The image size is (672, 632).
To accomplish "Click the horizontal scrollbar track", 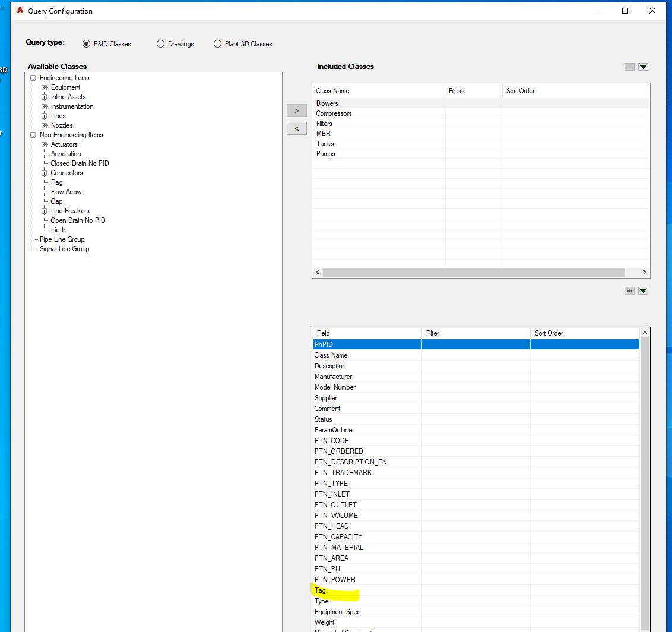I will 475,272.
